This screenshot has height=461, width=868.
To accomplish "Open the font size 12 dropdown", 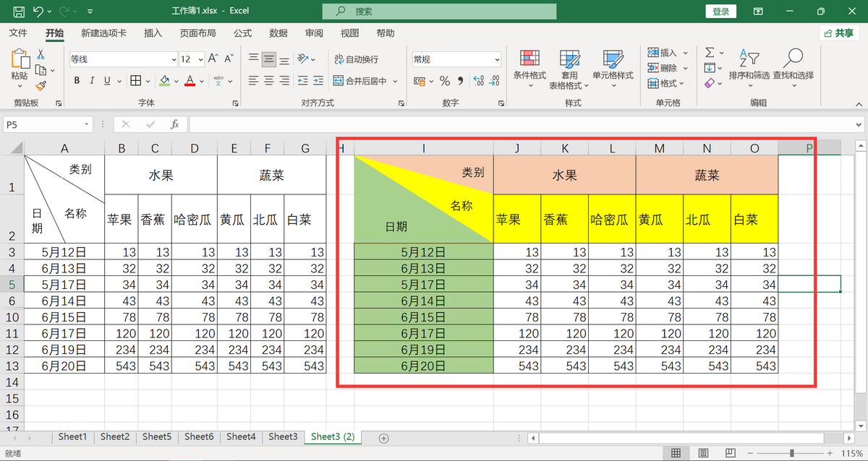I will point(200,59).
